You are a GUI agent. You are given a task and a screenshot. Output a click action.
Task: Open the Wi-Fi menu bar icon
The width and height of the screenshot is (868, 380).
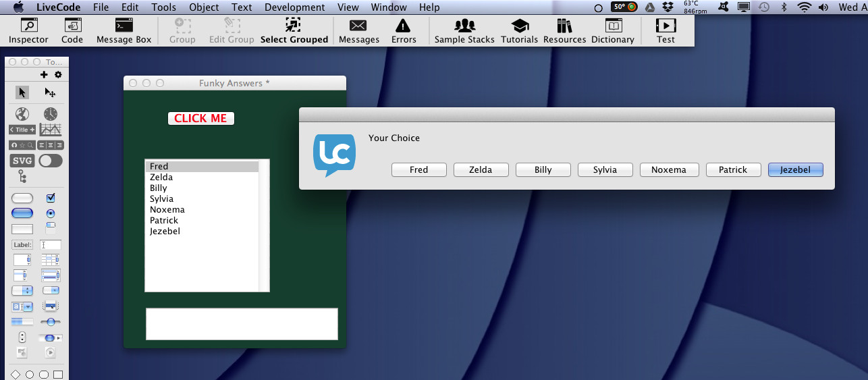point(804,7)
